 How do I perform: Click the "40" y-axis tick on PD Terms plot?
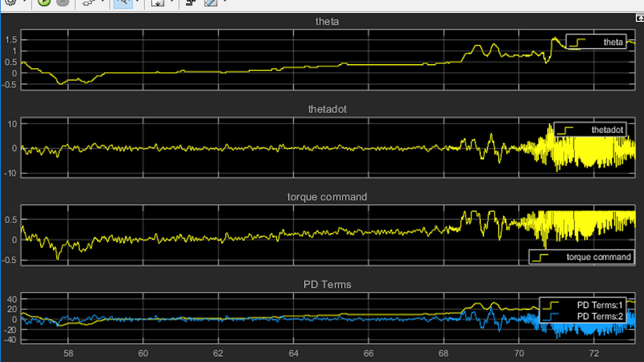[x=12, y=299]
